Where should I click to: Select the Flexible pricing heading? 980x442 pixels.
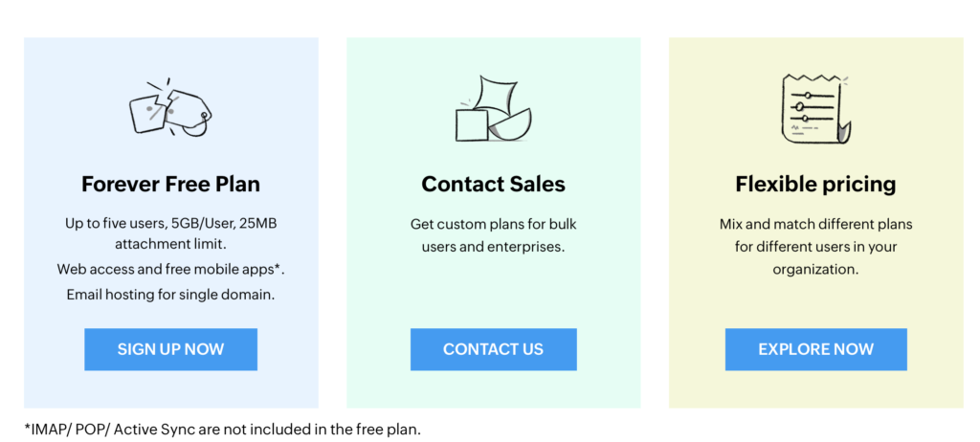click(x=815, y=184)
